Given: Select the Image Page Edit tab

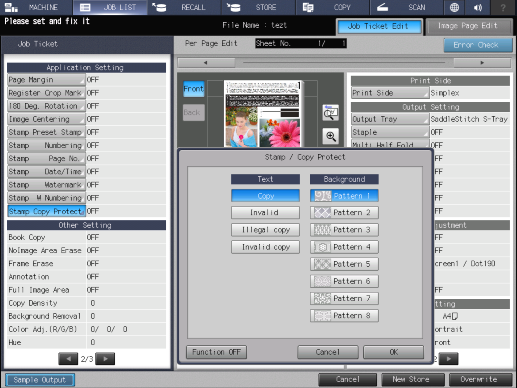Looking at the screenshot, I should tap(468, 26).
